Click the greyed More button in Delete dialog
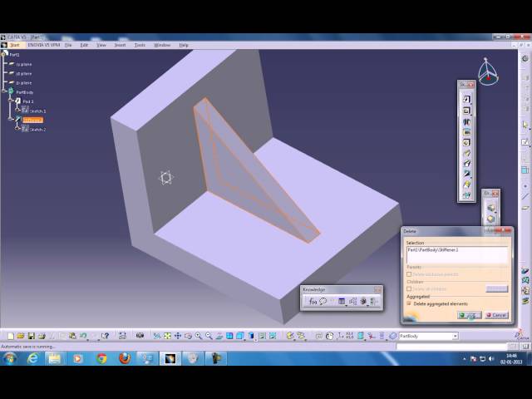This screenshot has height=399, width=532. click(497, 288)
